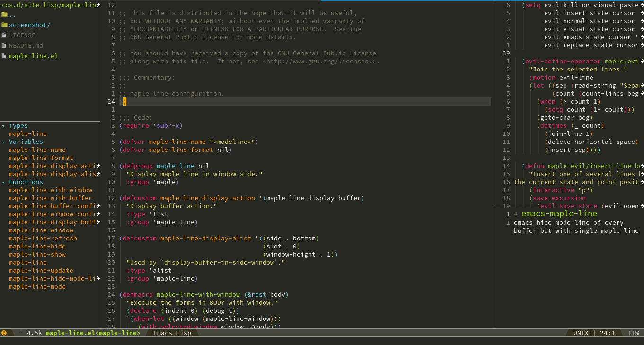Click the 11% buffer position indicator
Viewport: 644px width, 345px height.
click(x=633, y=333)
